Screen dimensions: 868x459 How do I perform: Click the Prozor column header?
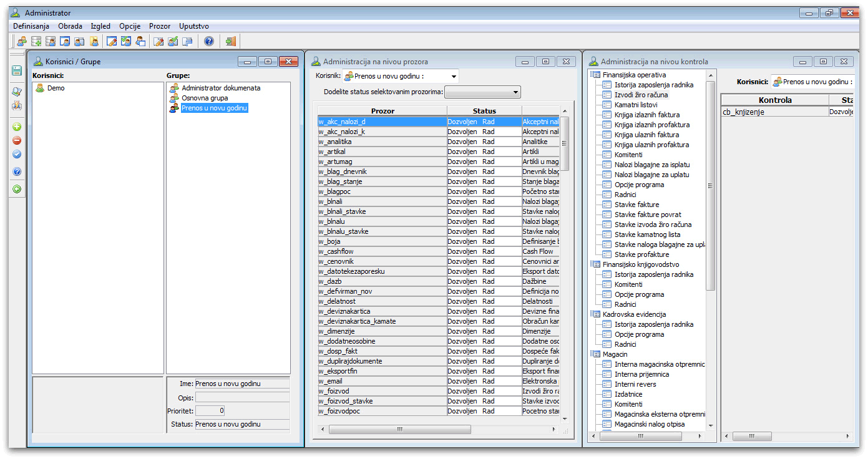point(383,111)
